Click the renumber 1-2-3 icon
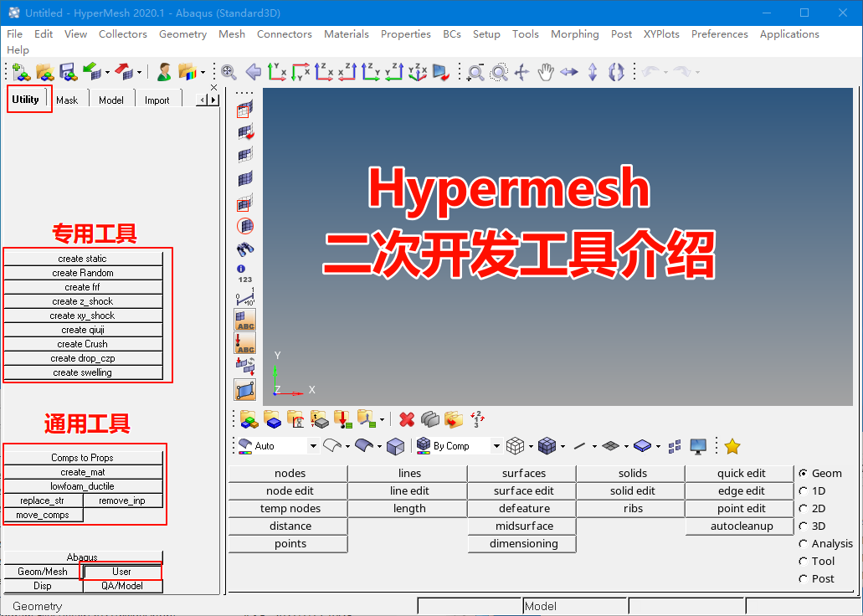 477,419
